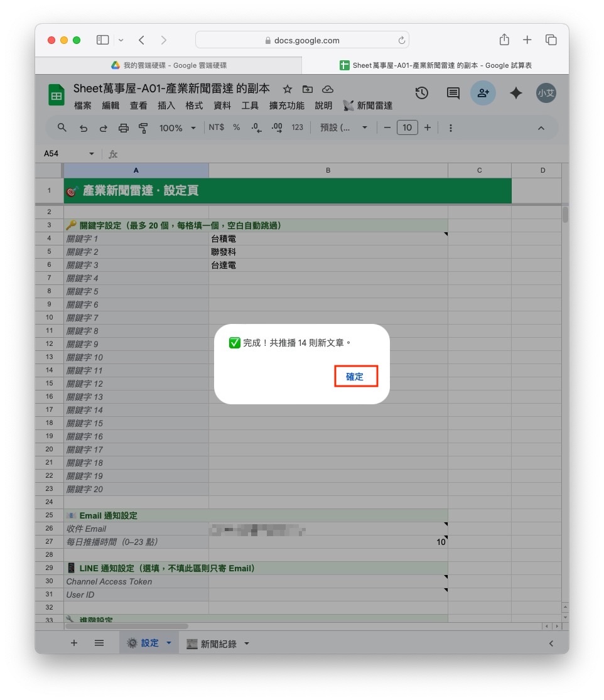
Task: Select the daily push time value 10
Action: tap(328, 542)
